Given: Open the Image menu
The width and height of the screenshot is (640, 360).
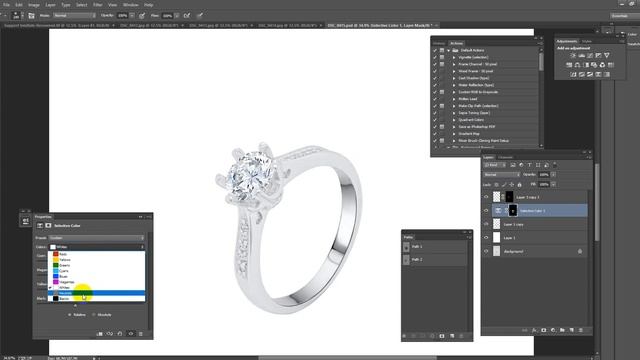Looking at the screenshot, I should point(34,5).
